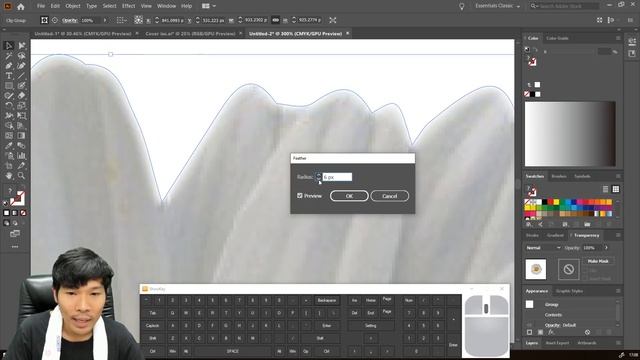Select the Selection tool arrow

click(9, 46)
